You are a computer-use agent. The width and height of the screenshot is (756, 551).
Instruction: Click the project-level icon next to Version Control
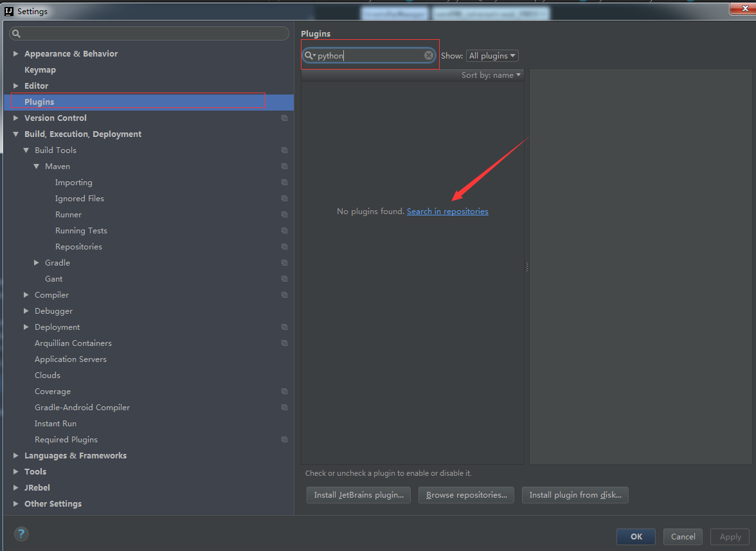284,118
